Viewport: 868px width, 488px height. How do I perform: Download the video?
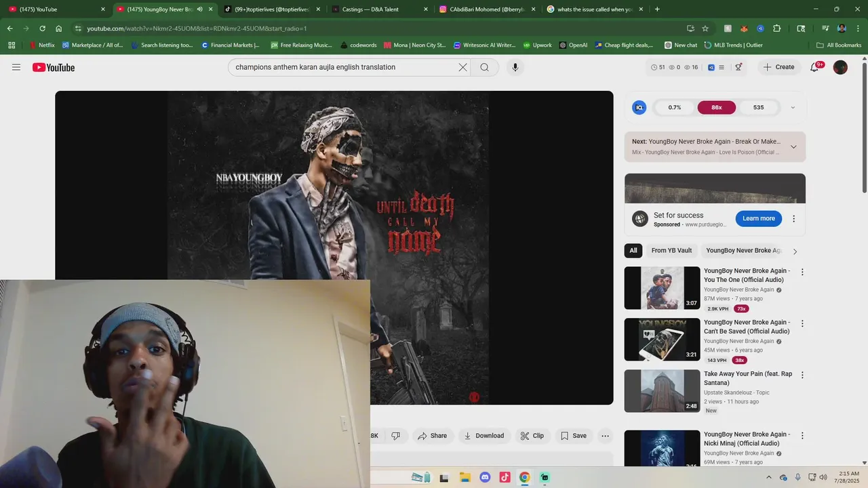tap(484, 436)
